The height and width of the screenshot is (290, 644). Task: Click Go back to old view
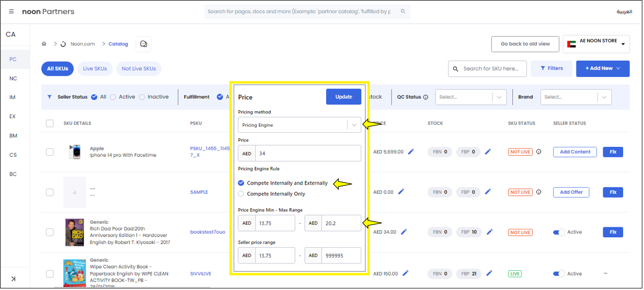tap(525, 44)
